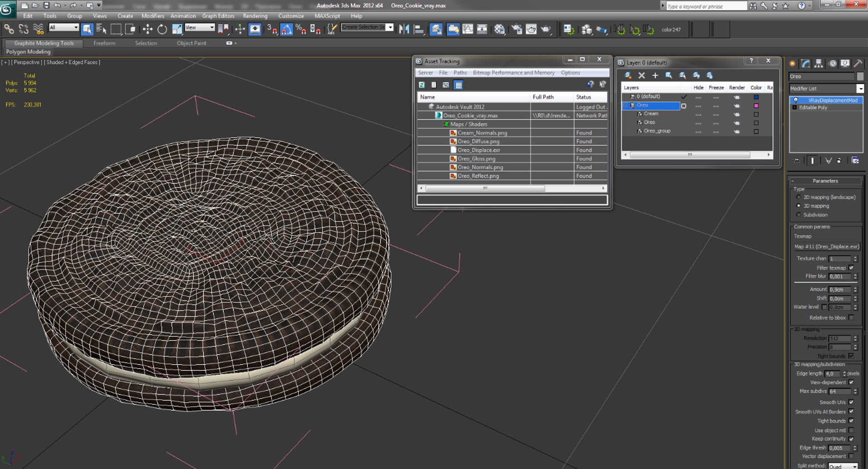868x469 pixels.
Task: Open Create Selection Set dropdown
Action: 390,27
